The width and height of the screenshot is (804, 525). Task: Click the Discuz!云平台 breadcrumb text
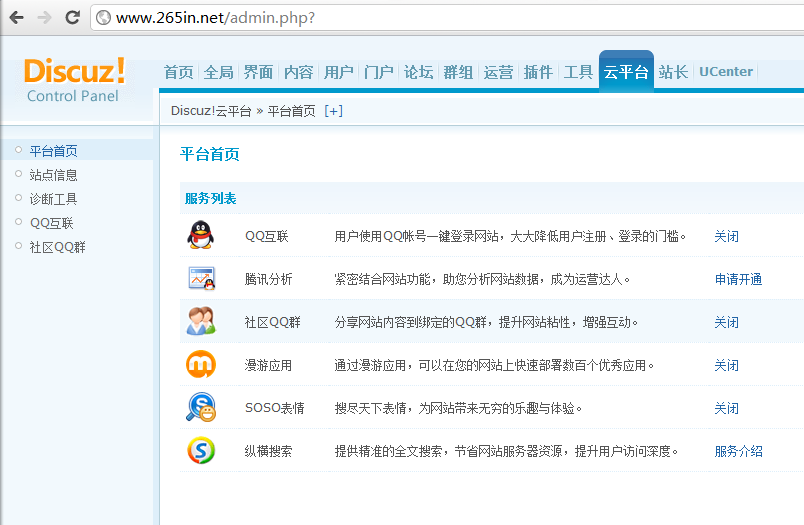(211, 111)
